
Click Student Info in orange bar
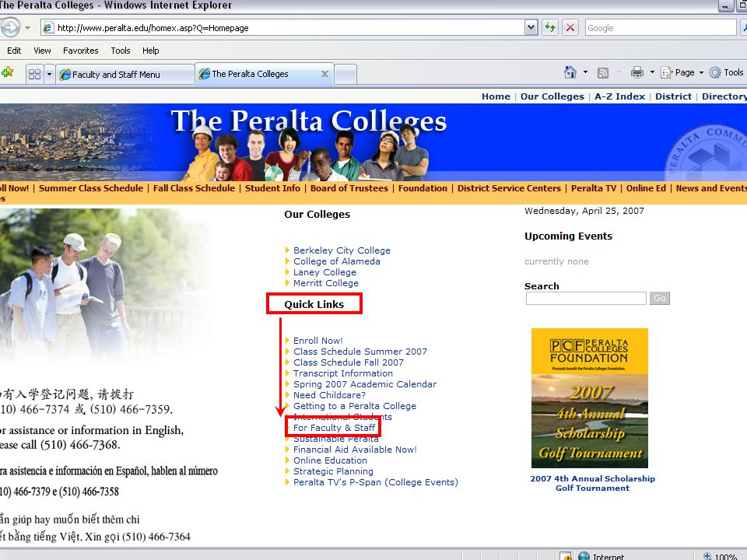coord(272,188)
